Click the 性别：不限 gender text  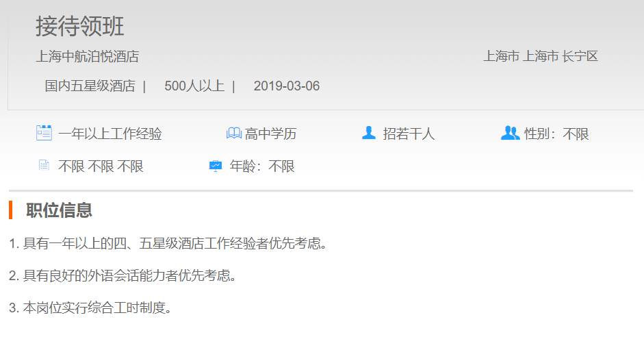pos(556,134)
